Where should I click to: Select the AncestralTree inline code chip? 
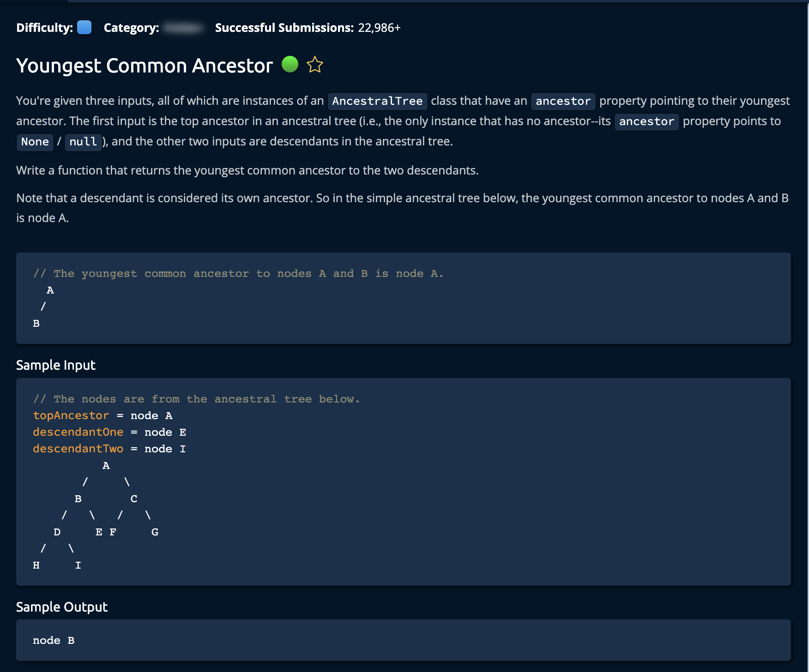tap(377, 101)
